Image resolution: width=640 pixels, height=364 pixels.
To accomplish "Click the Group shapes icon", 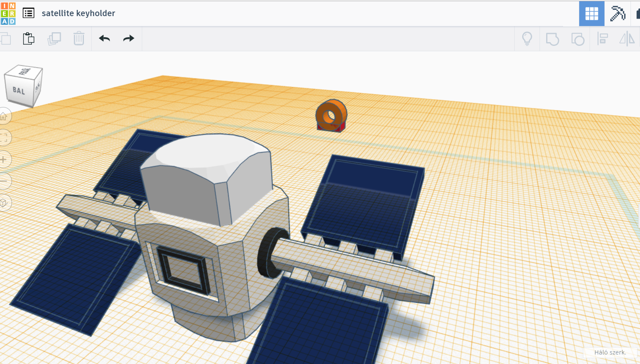I will [x=552, y=39].
